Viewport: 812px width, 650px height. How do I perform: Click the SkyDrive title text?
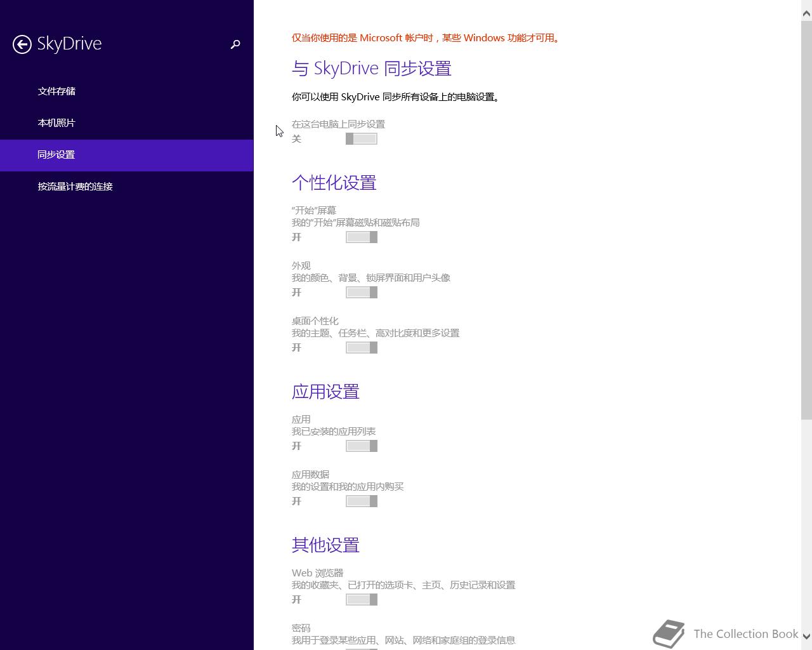point(70,44)
